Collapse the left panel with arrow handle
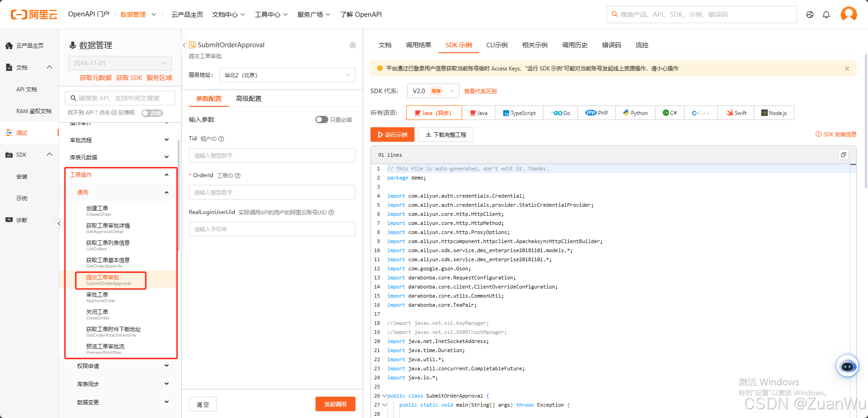This screenshot has width=868, height=418. tap(59, 223)
